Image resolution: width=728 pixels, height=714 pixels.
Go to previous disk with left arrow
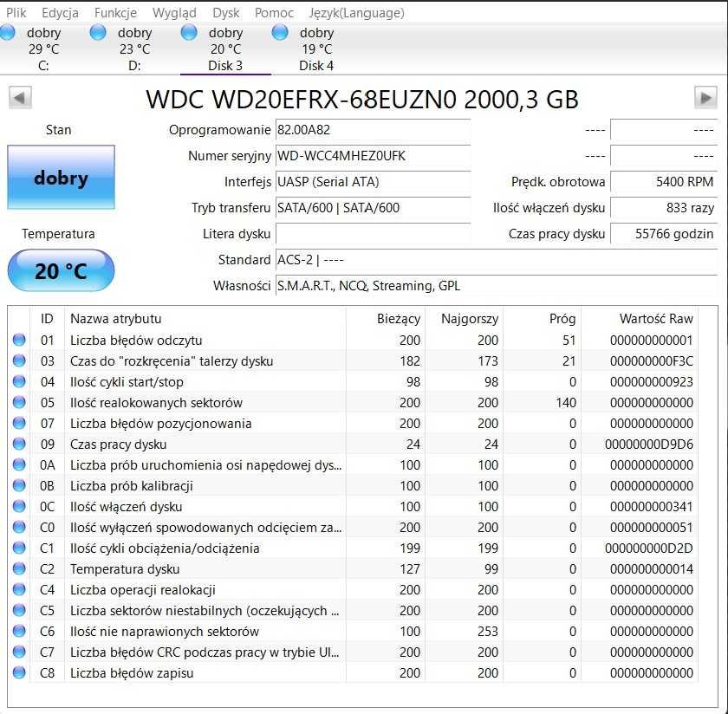[20, 98]
